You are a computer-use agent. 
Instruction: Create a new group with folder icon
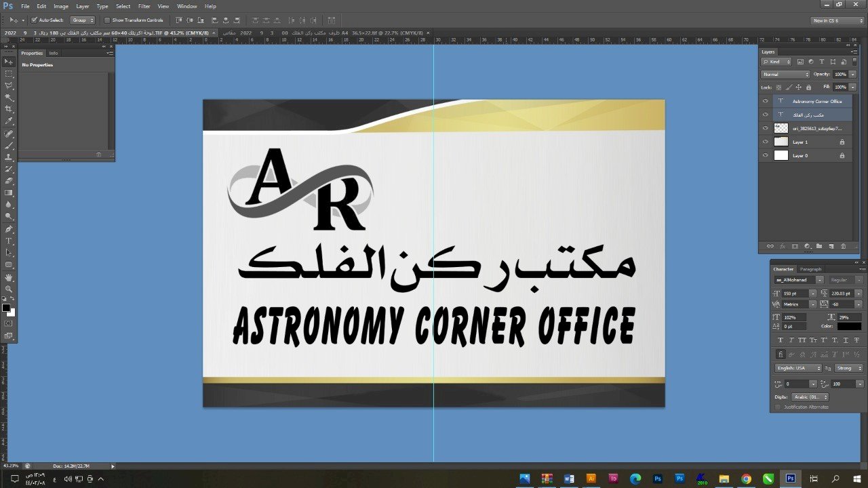(818, 246)
